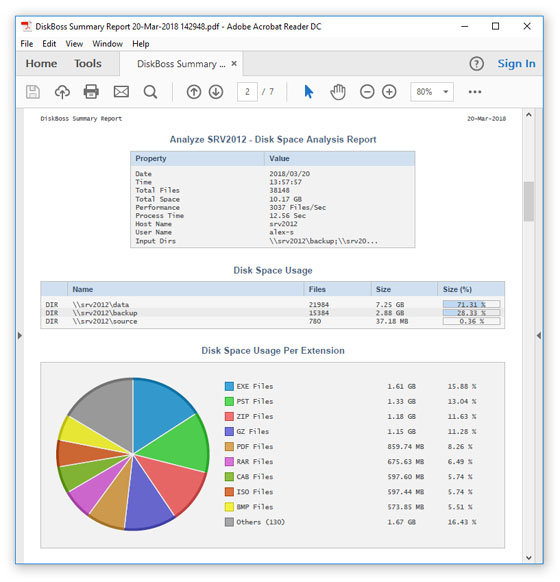Viewport: 560px width, 582px height.
Task: Click the Save file icon
Action: 33,92
